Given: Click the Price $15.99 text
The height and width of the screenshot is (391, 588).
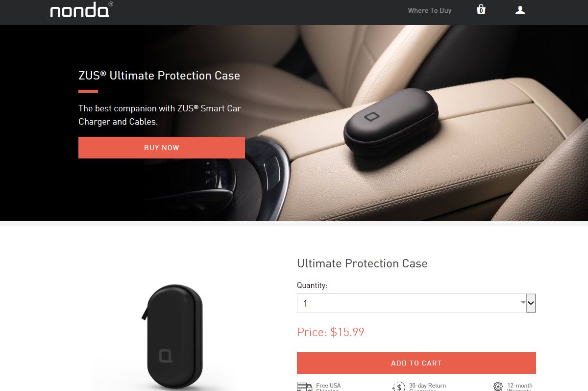Looking at the screenshot, I should pos(331,332).
